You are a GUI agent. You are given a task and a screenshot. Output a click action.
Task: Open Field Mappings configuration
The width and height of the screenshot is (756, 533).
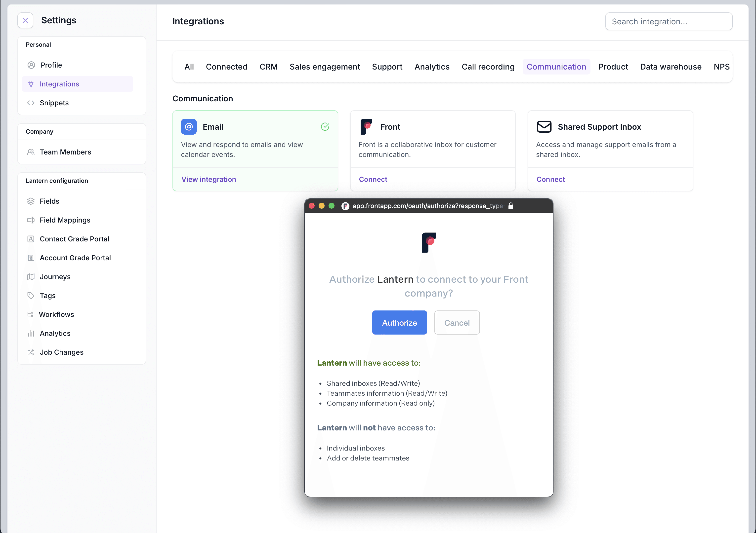pos(78,220)
